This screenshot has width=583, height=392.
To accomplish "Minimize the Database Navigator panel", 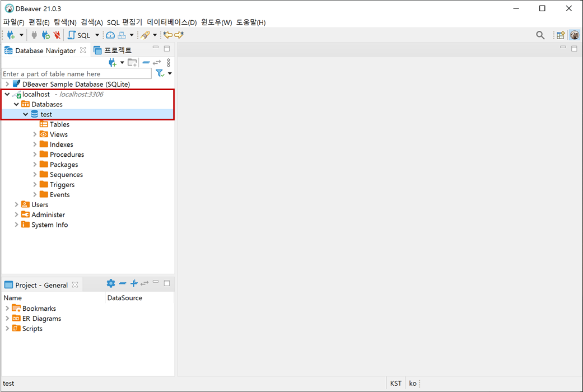I will tap(156, 47).
